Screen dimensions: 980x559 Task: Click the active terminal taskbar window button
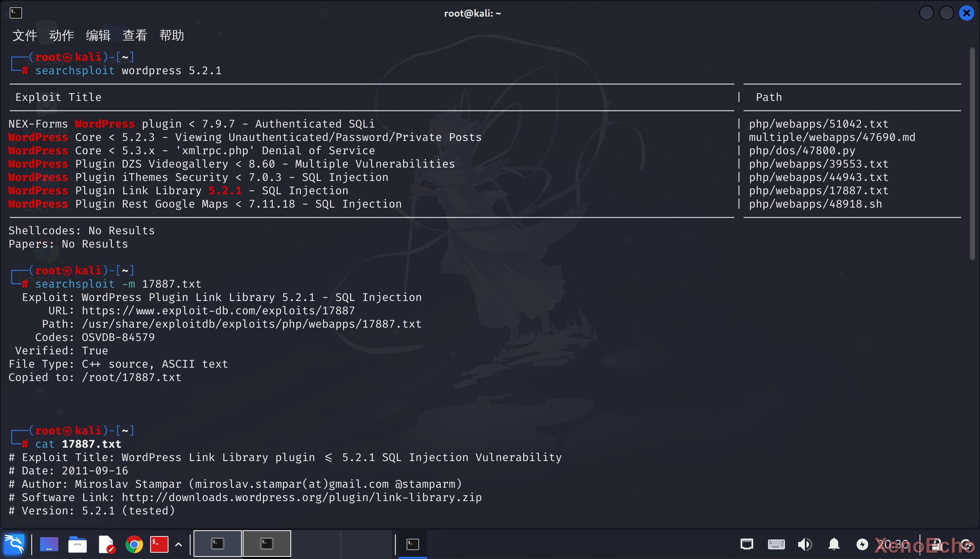tap(412, 544)
